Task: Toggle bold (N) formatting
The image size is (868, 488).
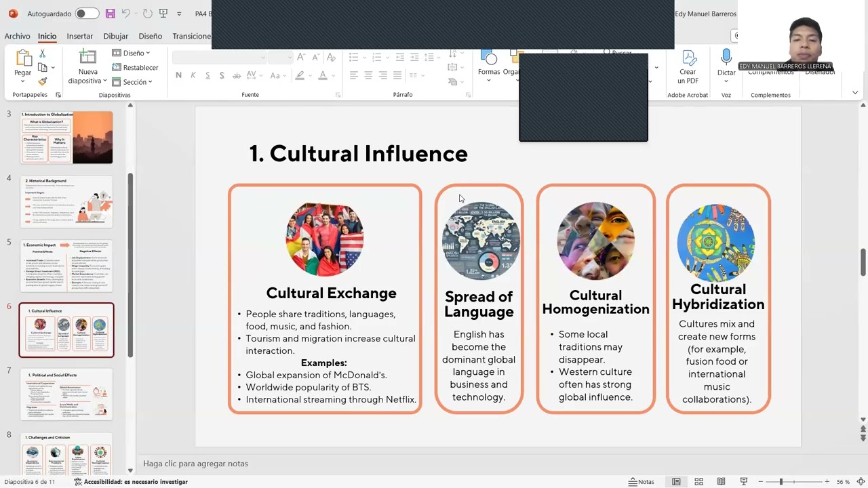Action: tap(178, 75)
